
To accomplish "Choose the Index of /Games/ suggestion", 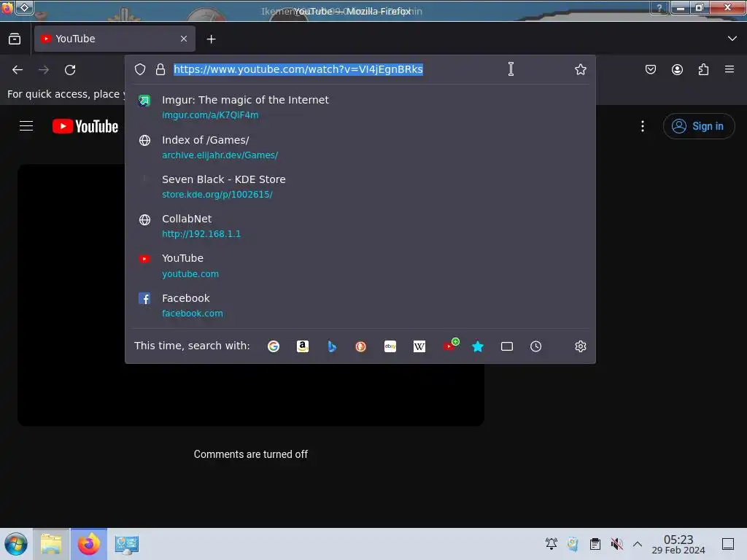I will [360, 147].
